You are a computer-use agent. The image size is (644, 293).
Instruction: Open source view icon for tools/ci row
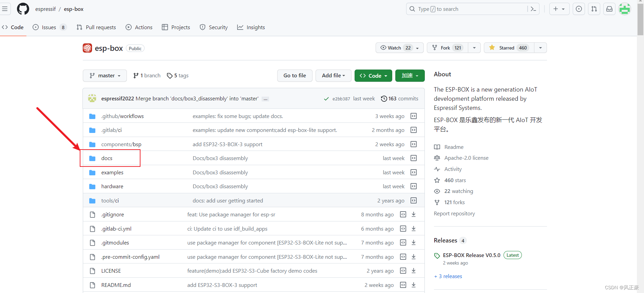tap(414, 200)
